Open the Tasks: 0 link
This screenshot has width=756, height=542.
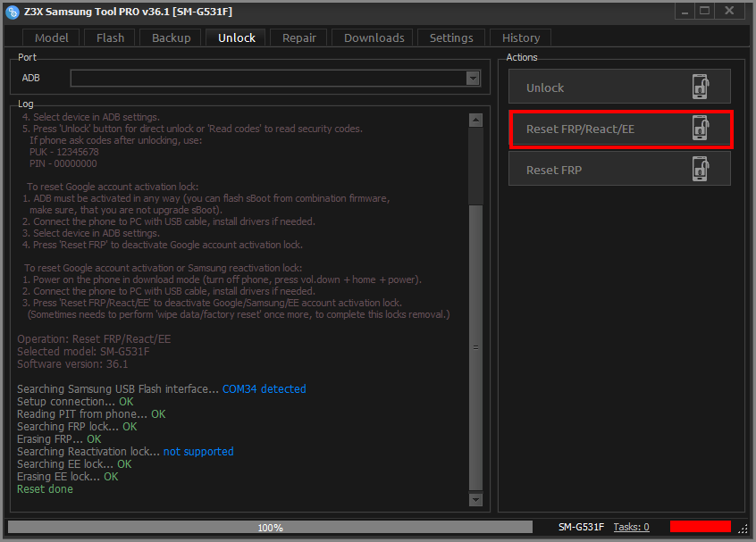point(631,527)
